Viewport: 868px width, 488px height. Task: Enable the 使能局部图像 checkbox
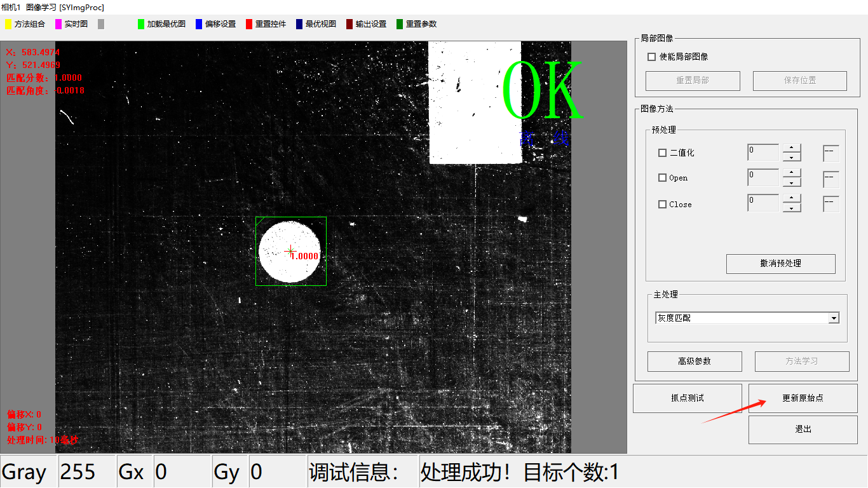tap(651, 57)
